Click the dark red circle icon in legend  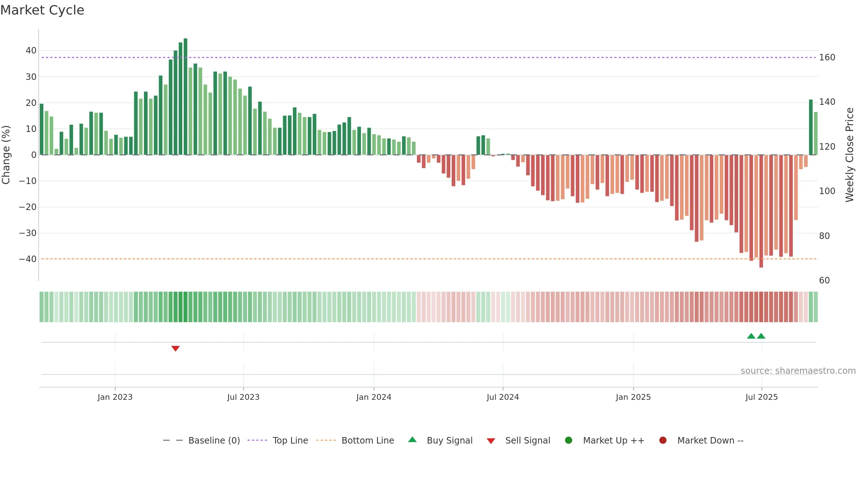(x=663, y=440)
